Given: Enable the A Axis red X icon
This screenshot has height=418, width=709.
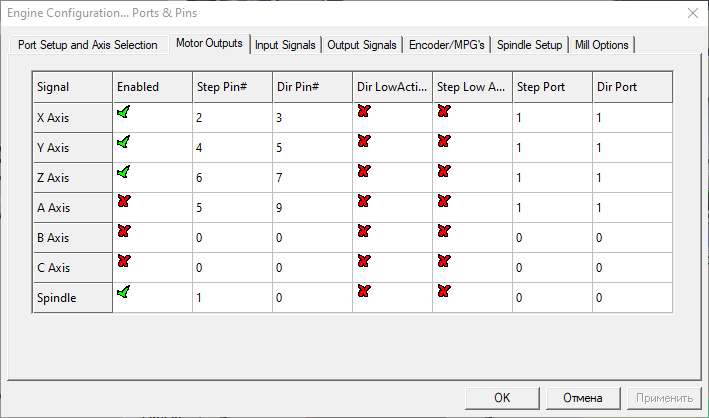Looking at the screenshot, I should pos(124,202).
